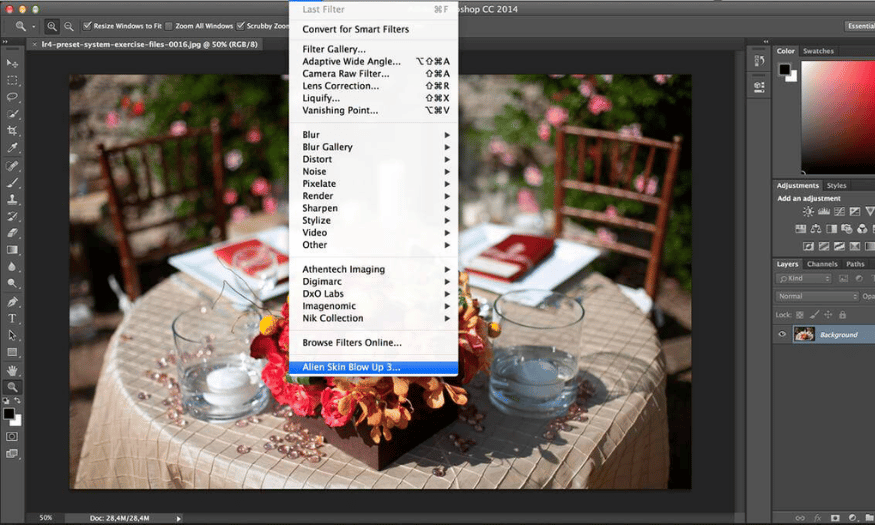This screenshot has width=875, height=525.
Task: Expand the Noise submenu
Action: tap(374, 171)
